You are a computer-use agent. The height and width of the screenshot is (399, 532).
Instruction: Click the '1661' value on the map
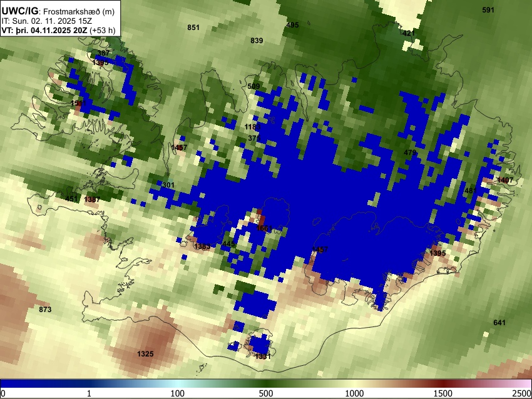(x=264, y=228)
